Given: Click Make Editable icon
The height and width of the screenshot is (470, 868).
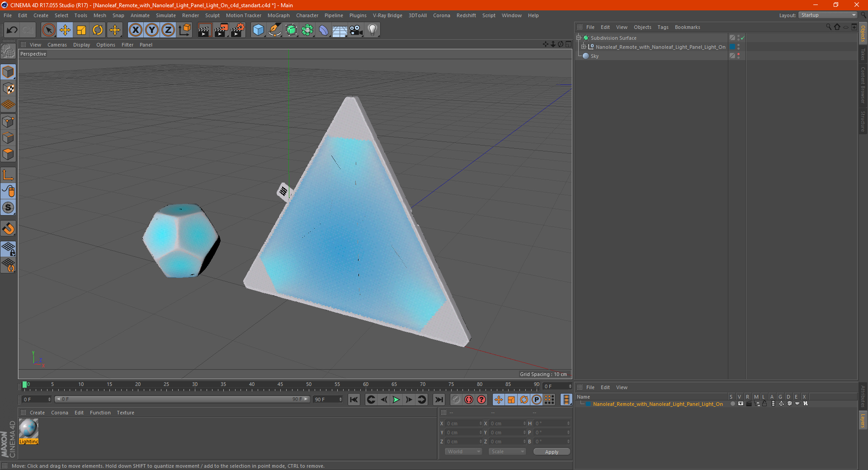Looking at the screenshot, I should click(x=8, y=52).
